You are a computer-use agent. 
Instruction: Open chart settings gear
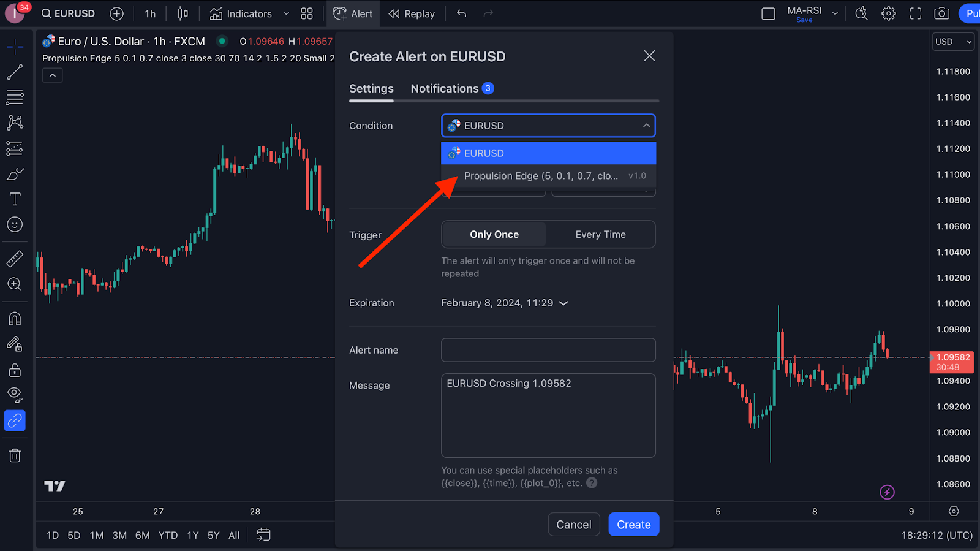pos(889,13)
